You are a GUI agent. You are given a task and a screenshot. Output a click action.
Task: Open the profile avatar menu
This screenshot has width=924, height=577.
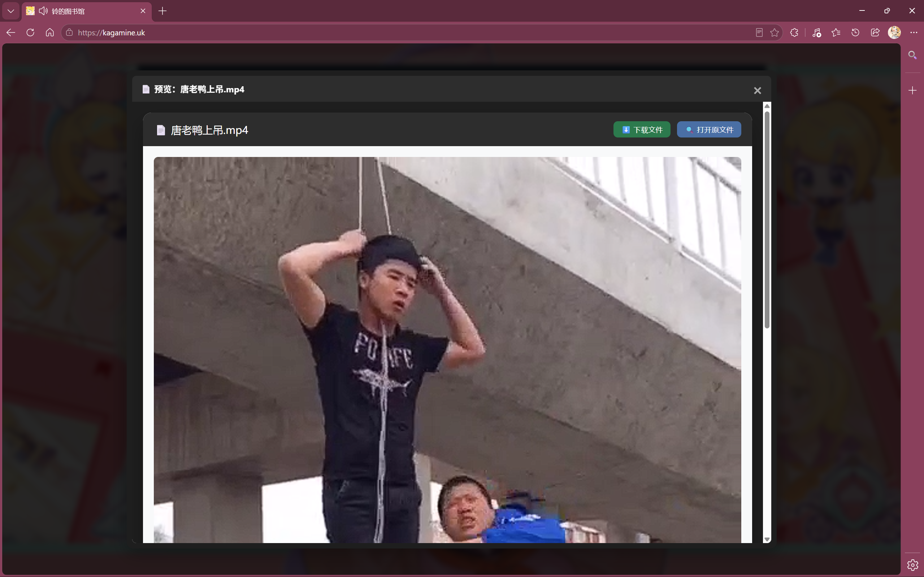click(895, 33)
